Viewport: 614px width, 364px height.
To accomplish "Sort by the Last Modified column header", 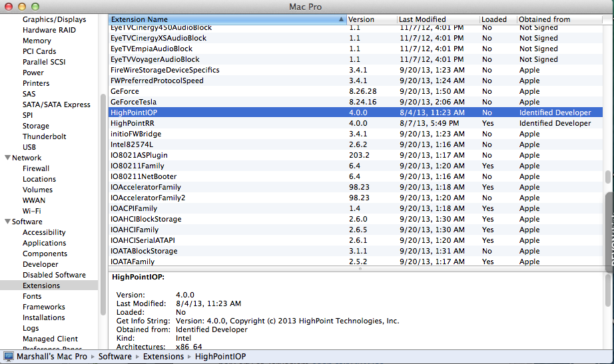I will coord(438,19).
